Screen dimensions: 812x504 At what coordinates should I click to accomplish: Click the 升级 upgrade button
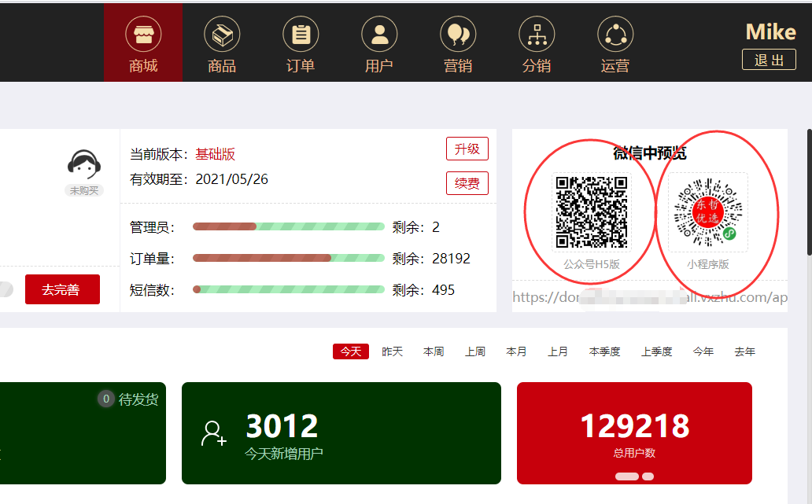point(467,149)
